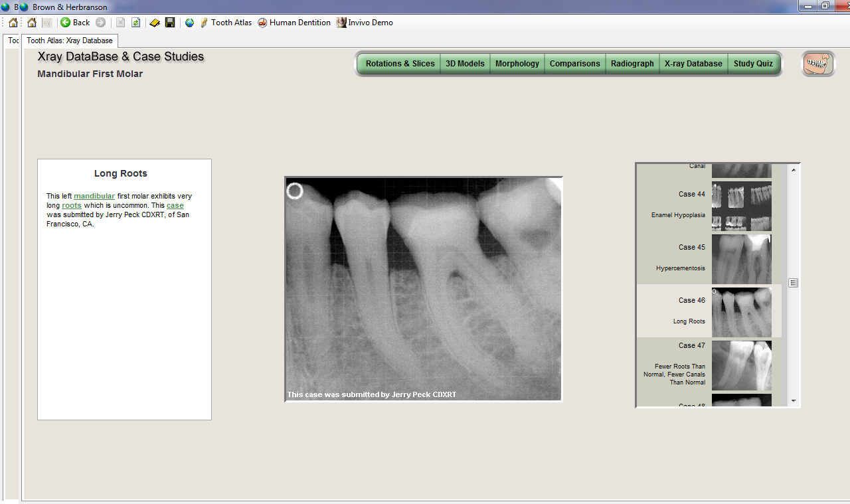Click the floppy disk Save icon

[170, 23]
